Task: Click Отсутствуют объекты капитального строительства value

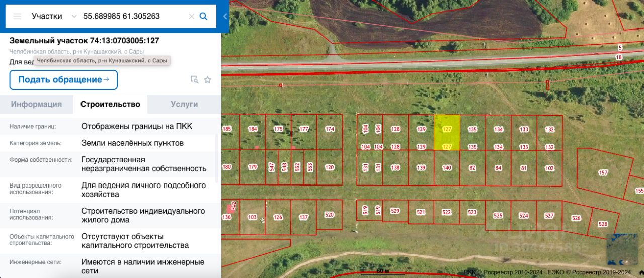Action: tap(135, 241)
